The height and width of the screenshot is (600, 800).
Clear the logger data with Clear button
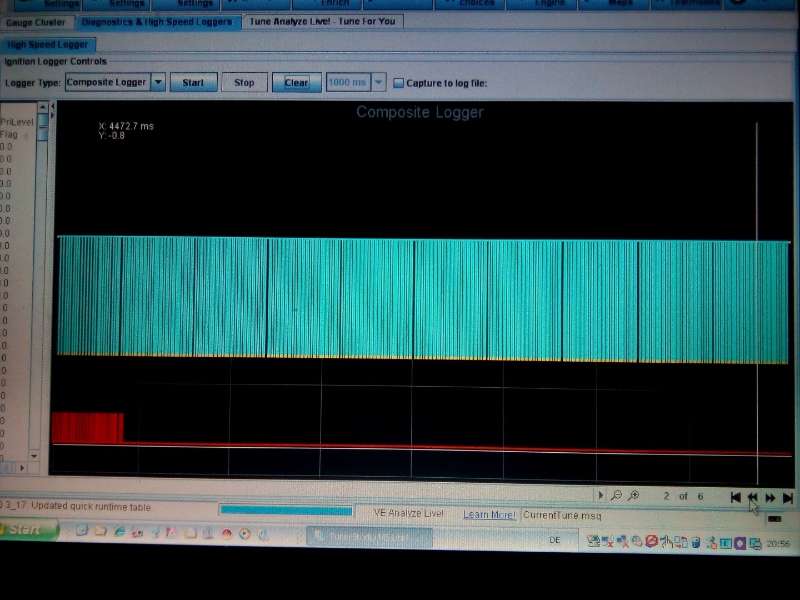pyautogui.click(x=297, y=83)
